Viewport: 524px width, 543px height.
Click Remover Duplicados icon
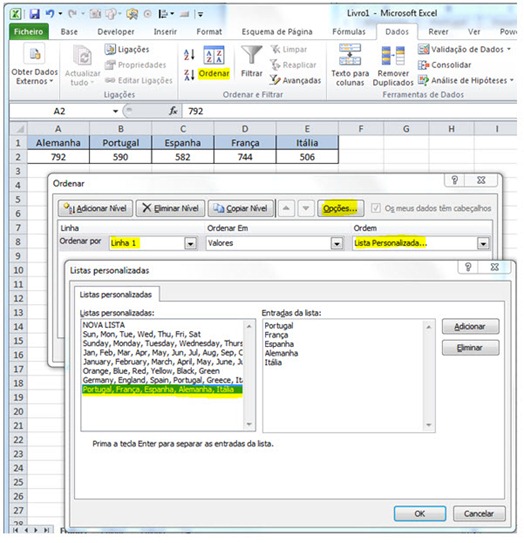click(393, 56)
